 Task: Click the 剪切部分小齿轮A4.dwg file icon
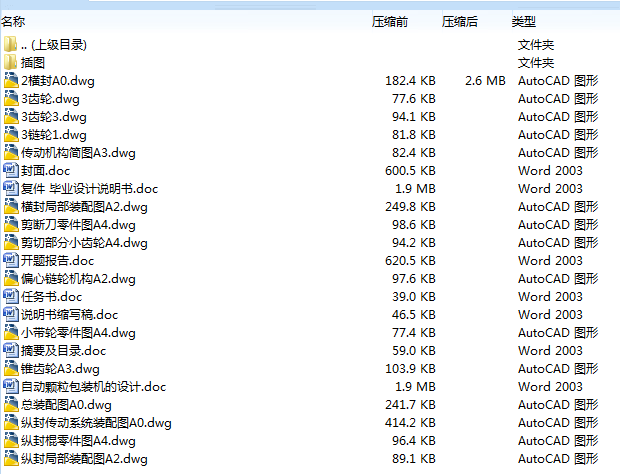(x=11, y=242)
